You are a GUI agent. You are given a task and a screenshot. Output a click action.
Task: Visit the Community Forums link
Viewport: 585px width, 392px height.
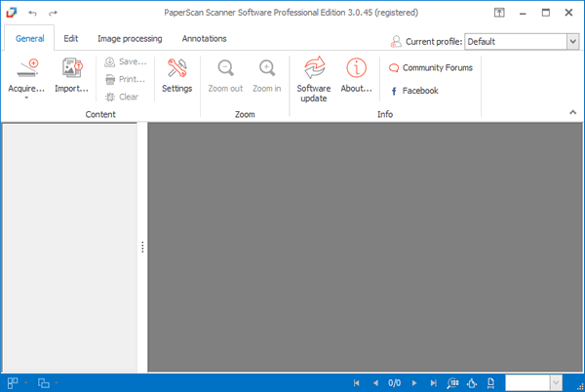[x=431, y=67]
